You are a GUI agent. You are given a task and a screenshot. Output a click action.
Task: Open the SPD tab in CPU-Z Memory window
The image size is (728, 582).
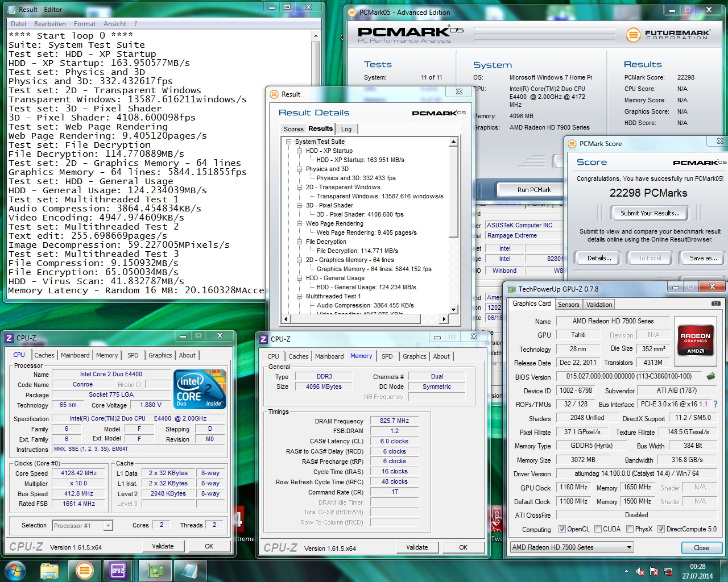[387, 356]
